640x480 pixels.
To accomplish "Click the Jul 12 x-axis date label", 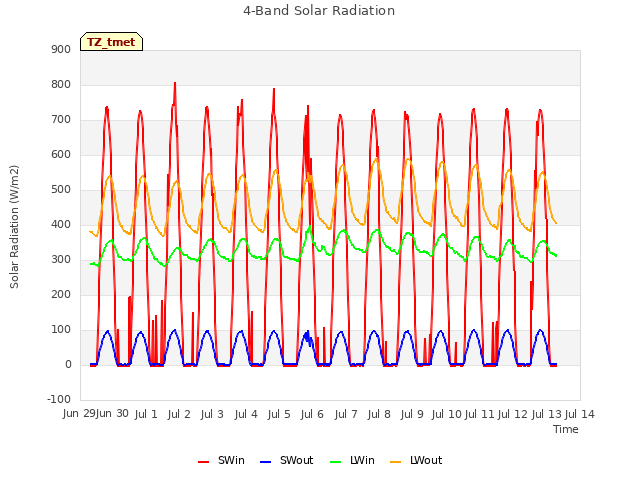I will [513, 414].
